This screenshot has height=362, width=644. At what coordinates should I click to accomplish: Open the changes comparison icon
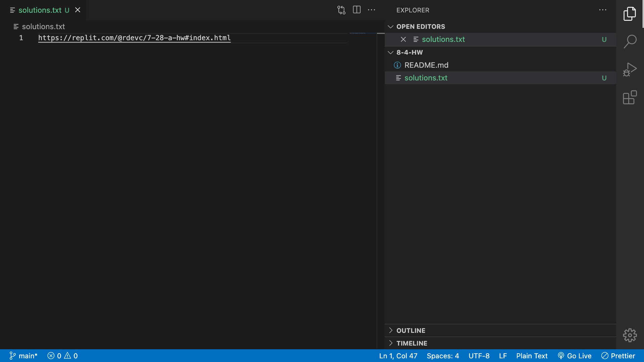[341, 10]
